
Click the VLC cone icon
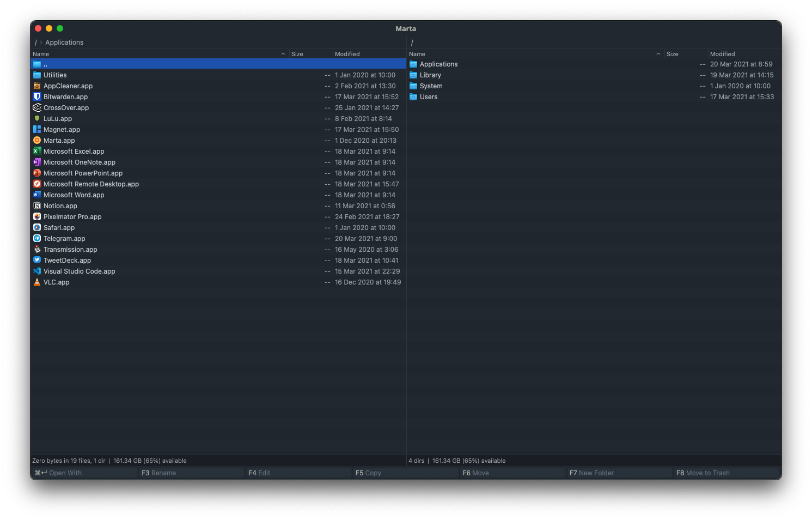(37, 282)
